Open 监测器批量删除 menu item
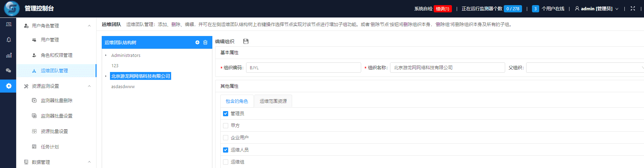Image resolution: width=644 pixels, height=168 pixels. point(56,100)
